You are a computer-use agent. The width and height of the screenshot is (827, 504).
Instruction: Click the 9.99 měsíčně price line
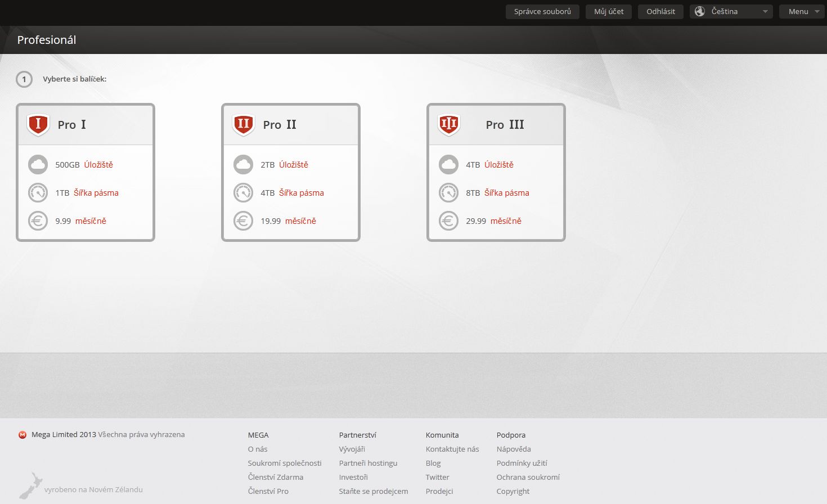click(80, 221)
